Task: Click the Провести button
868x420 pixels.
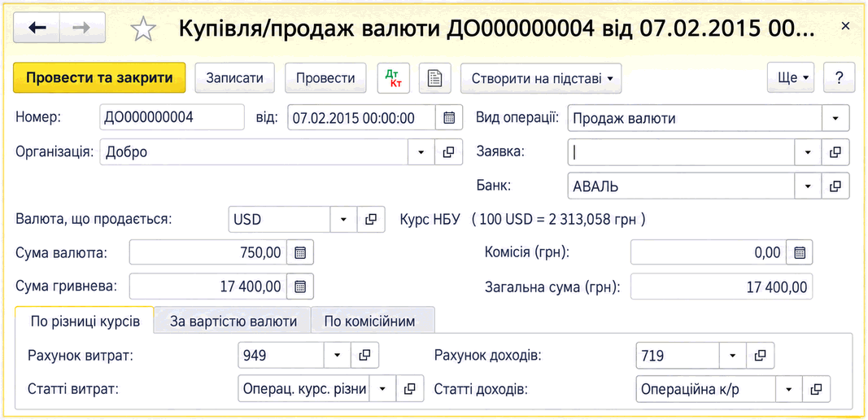Action: point(325,78)
